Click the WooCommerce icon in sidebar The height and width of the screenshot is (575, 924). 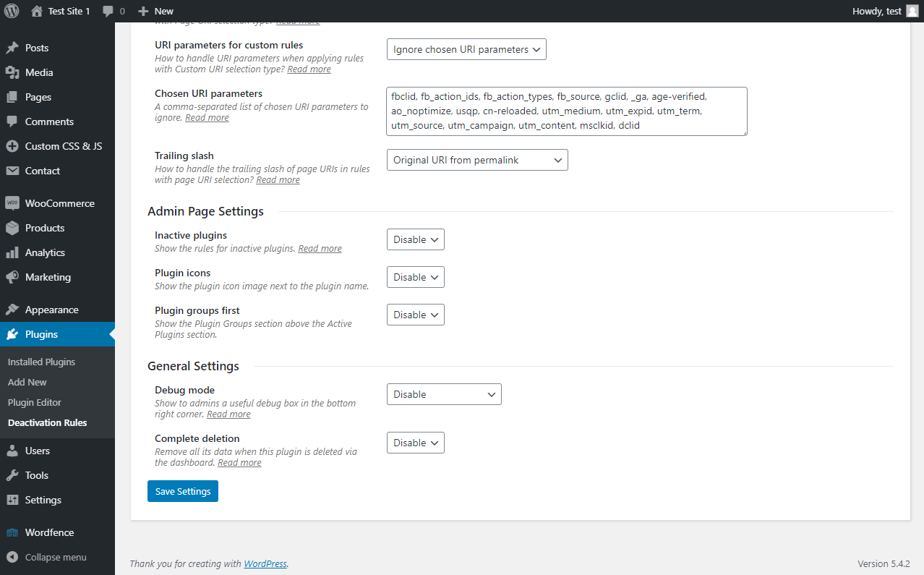tap(12, 203)
